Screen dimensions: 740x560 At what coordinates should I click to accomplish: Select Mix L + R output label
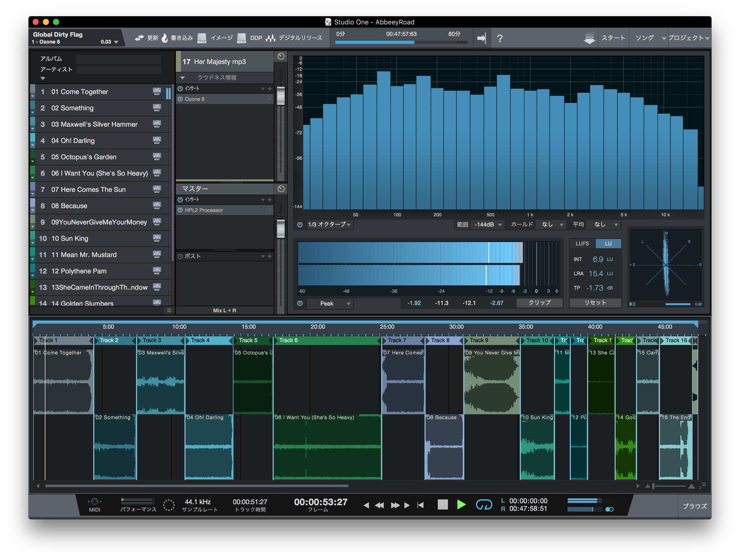(224, 310)
